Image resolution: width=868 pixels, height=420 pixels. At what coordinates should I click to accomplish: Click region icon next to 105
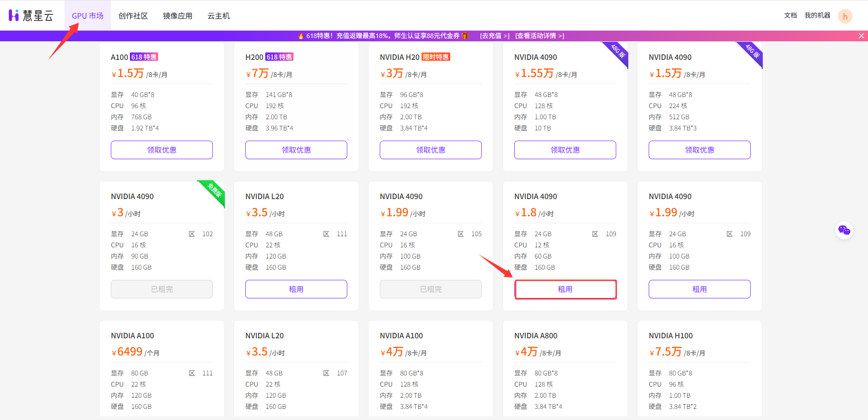click(460, 234)
